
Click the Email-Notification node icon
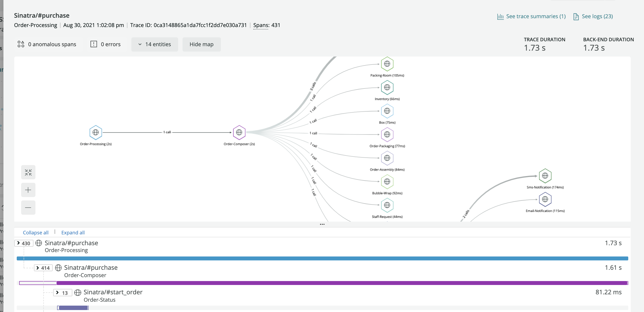tap(545, 199)
